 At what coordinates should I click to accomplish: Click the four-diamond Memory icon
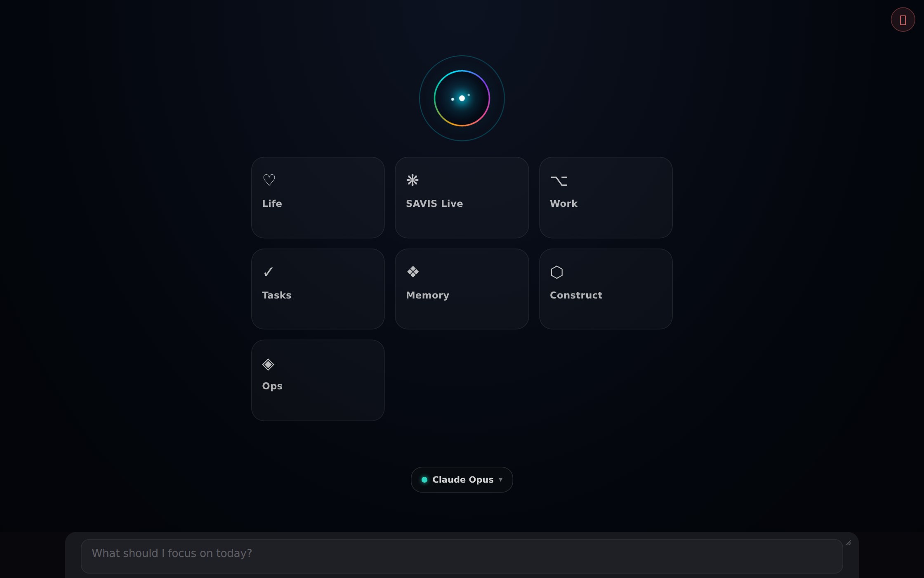[x=413, y=272]
